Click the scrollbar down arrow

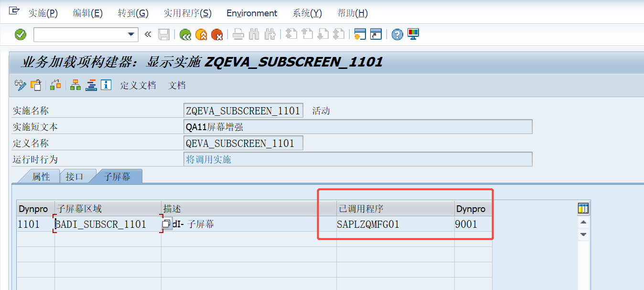click(x=584, y=234)
